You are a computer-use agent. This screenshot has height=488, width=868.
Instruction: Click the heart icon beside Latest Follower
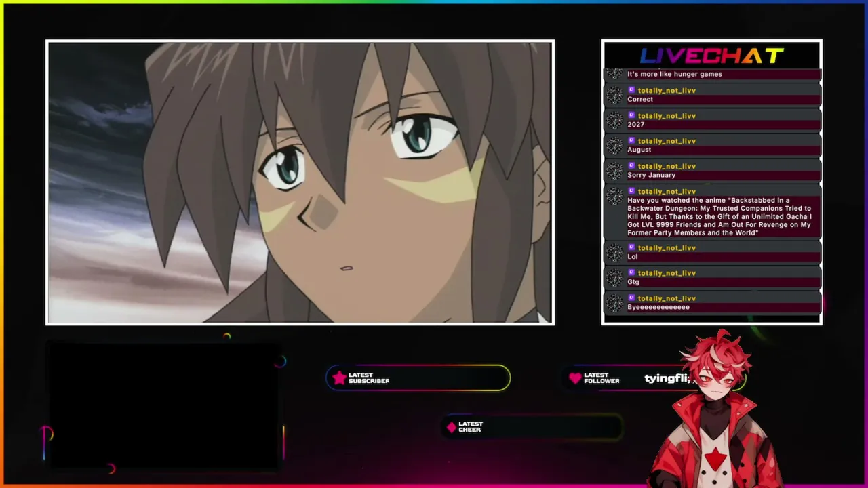575,378
